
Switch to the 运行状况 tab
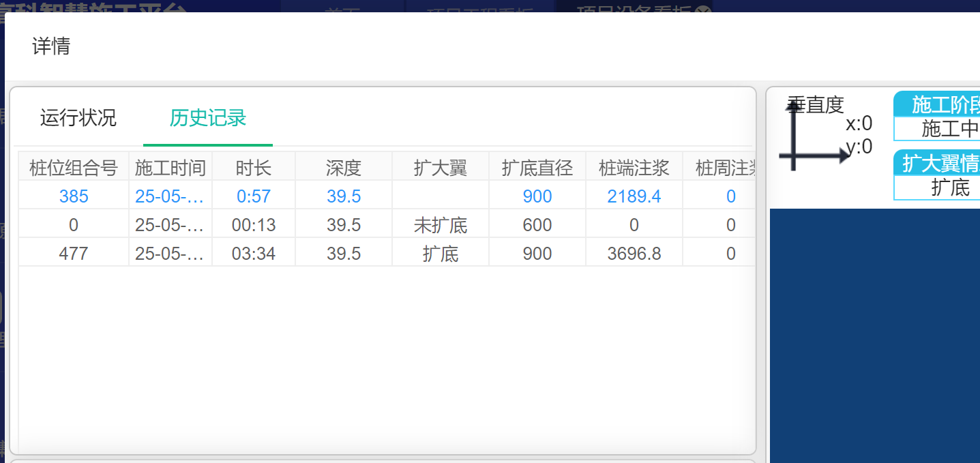[78, 118]
